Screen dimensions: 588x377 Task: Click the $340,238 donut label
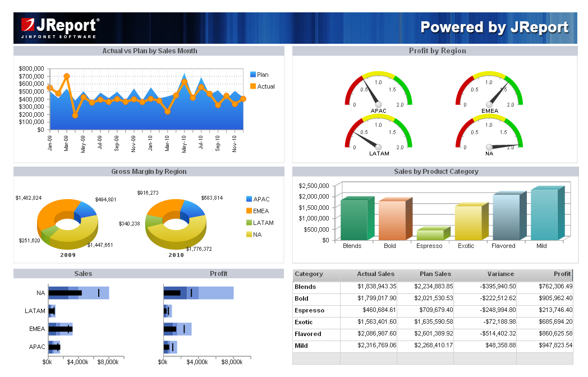pos(129,224)
